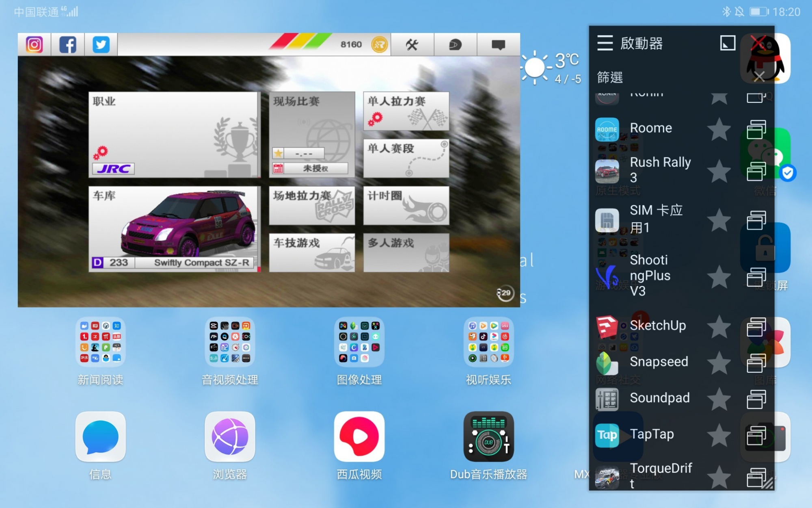Toggle favorite star for Rush Rally 3
Viewport: 812px width, 508px height.
719,171
